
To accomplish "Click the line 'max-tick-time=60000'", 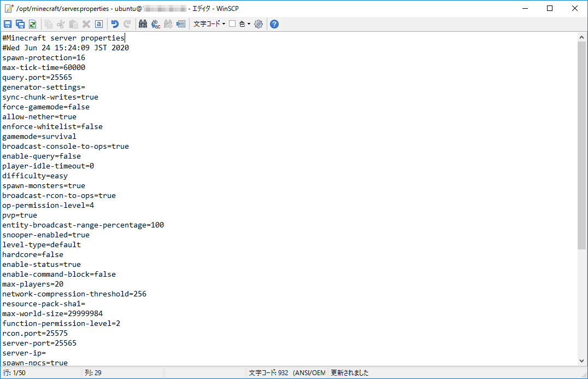I will 44,68.
